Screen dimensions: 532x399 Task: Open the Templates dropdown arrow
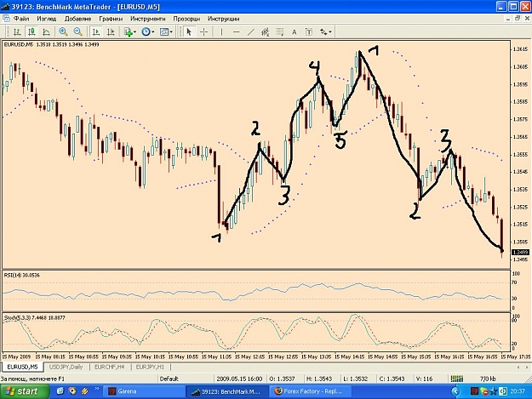point(171,31)
